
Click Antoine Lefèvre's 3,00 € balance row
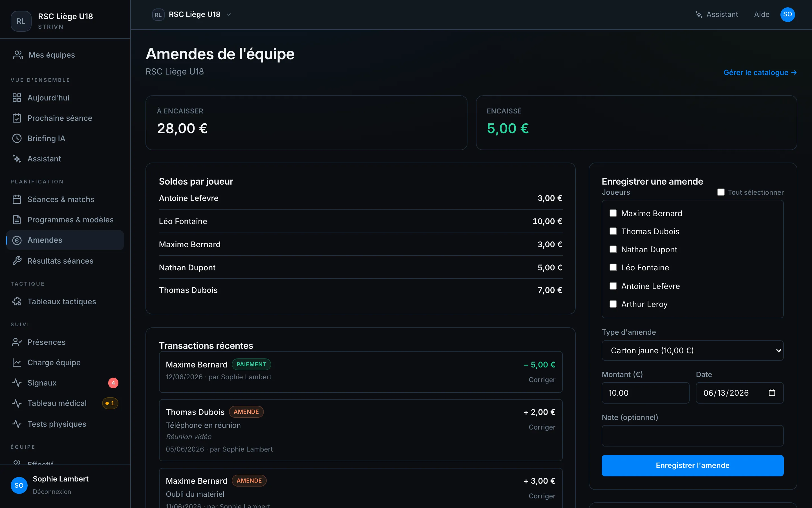pyautogui.click(x=361, y=198)
